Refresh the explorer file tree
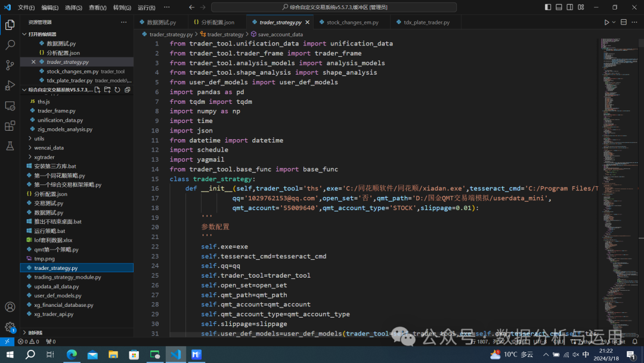Screen dimensions: 644x363 pos(117,90)
